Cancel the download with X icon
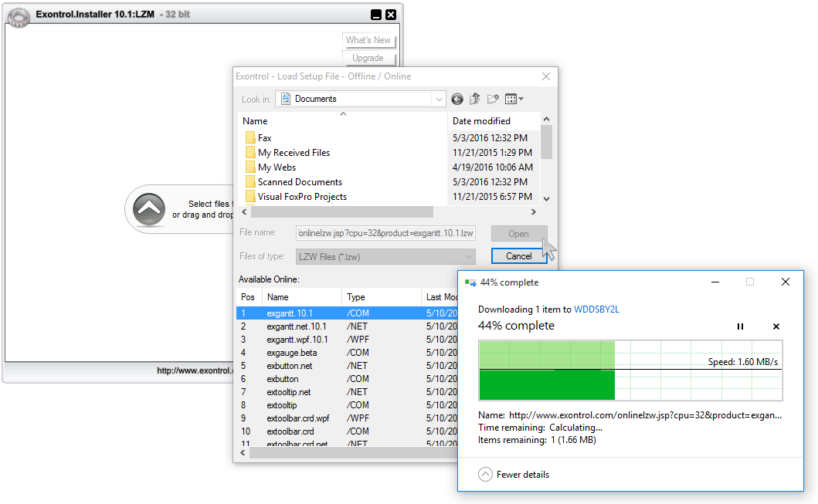Image resolution: width=818 pixels, height=504 pixels. 776,326
